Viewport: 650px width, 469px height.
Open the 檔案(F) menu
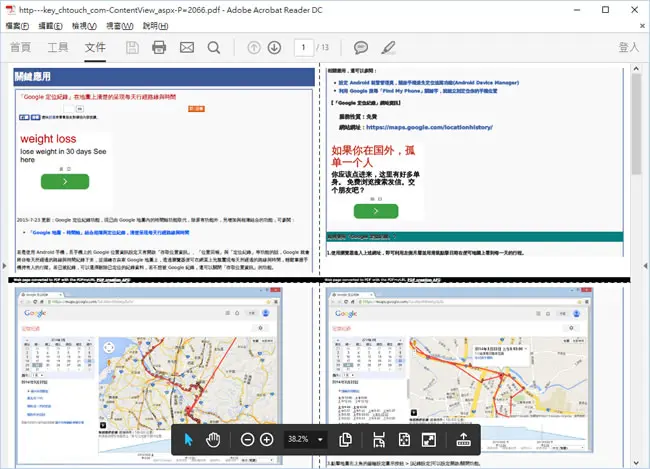17,26
